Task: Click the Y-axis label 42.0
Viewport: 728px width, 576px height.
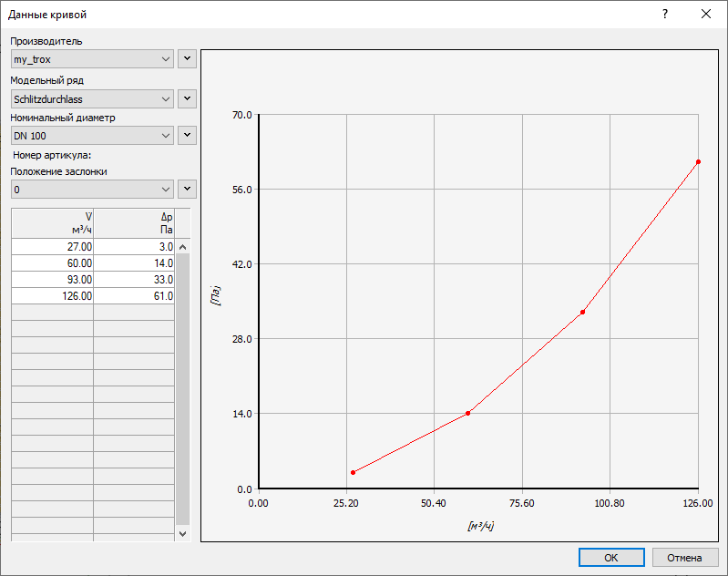Action: pyautogui.click(x=241, y=264)
